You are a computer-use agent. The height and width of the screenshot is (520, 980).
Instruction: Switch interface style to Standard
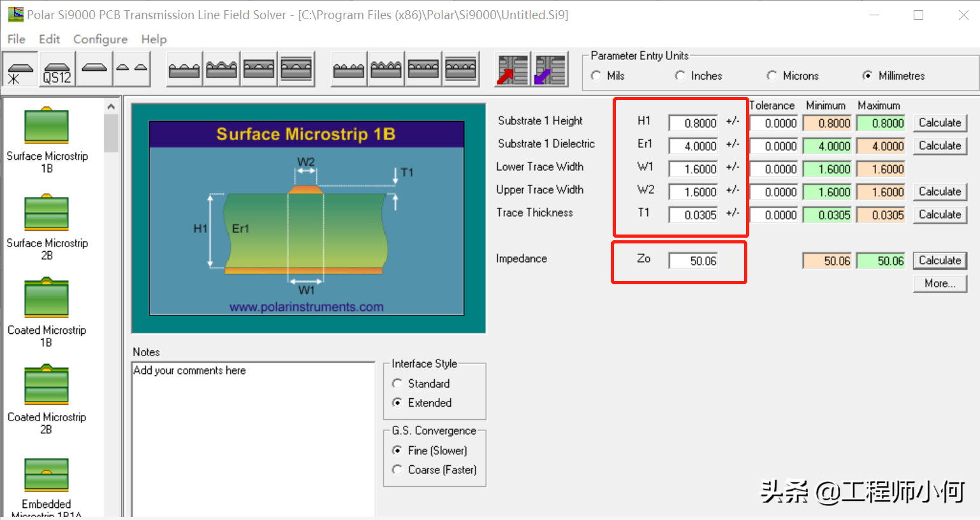click(x=421, y=384)
